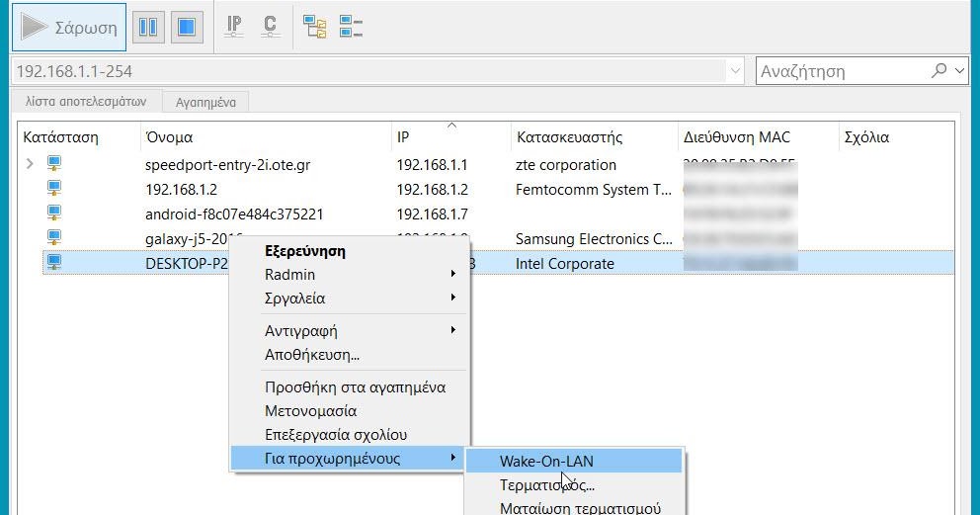Click the zte corporation manufacturer cell

coord(566,165)
